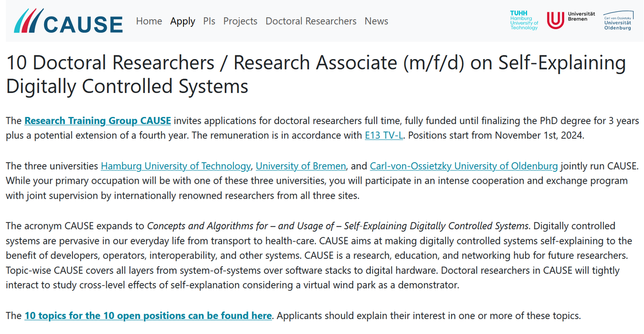644x334 pixels.
Task: Open the TUHH Hamburg University logo
Action: 524,20
